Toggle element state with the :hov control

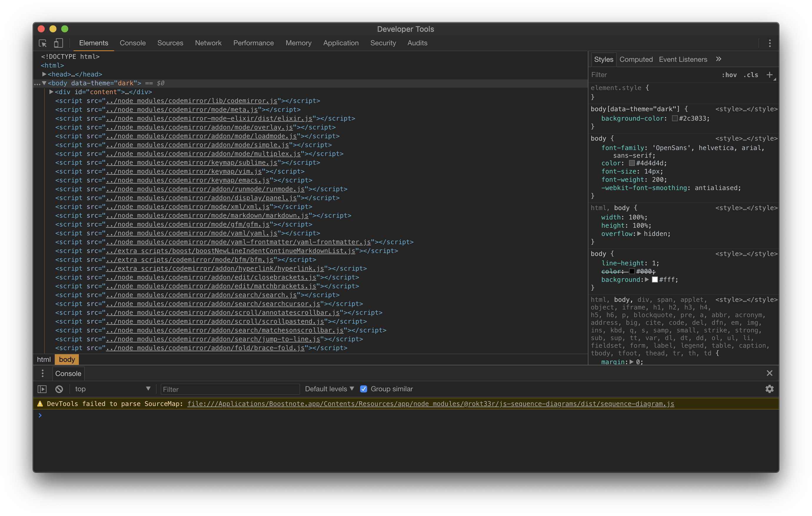tap(729, 75)
